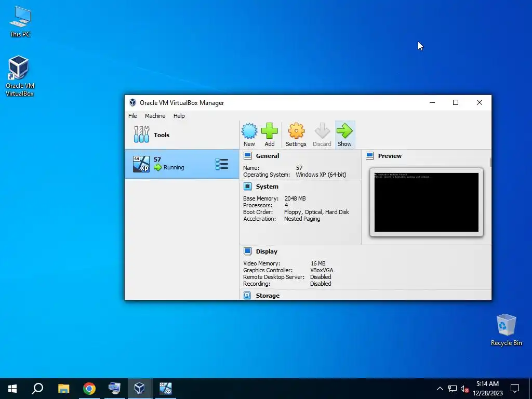The image size is (532, 399).
Task: Click the System section chip icon
Action: 248,187
